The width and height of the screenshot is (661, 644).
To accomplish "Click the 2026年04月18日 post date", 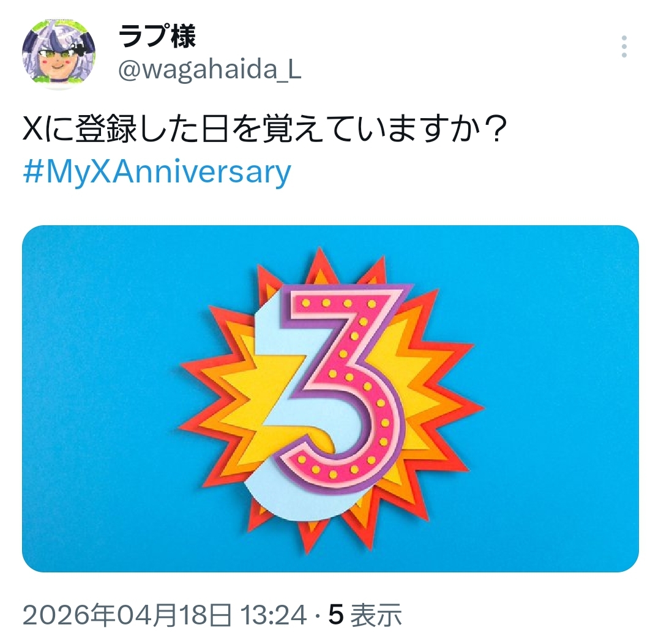I will (127, 615).
